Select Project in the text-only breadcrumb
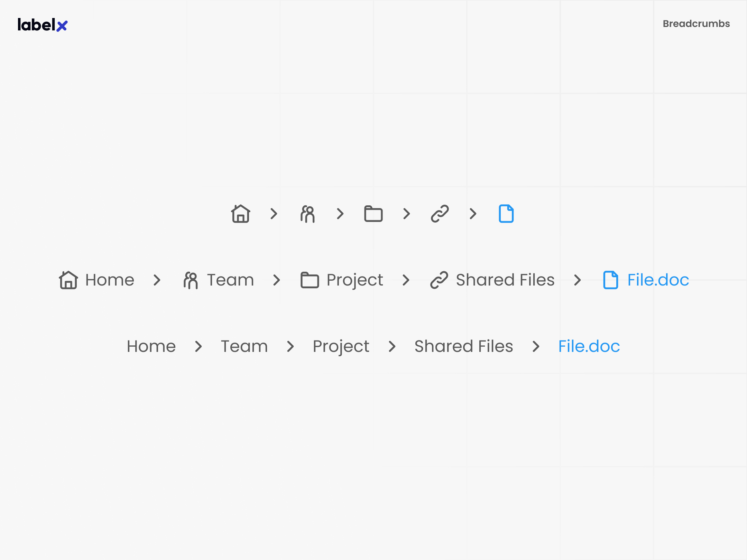 pyautogui.click(x=341, y=346)
